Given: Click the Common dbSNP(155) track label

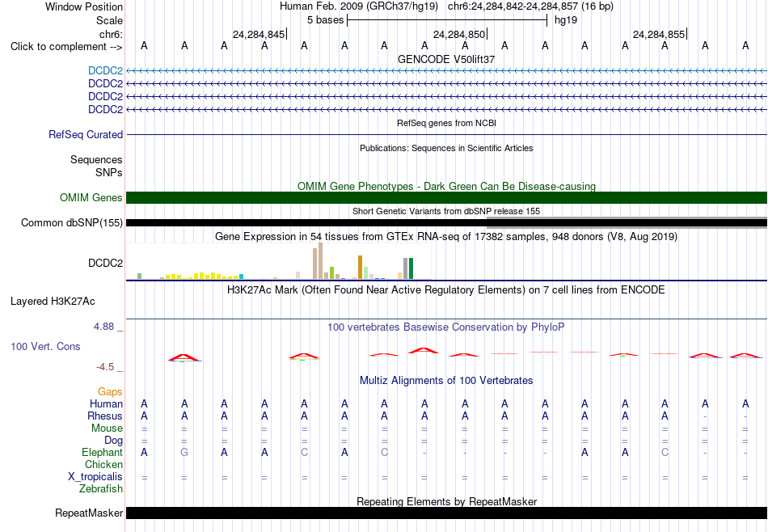Looking at the screenshot, I should [x=72, y=223].
